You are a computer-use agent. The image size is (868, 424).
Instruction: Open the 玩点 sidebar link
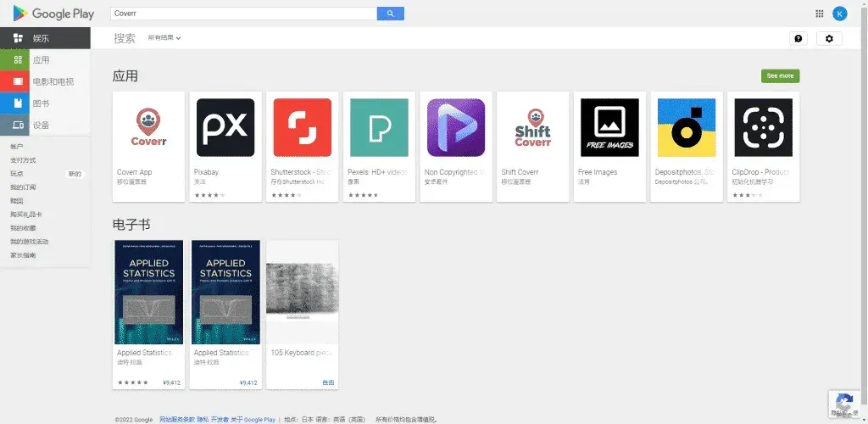[x=17, y=174]
